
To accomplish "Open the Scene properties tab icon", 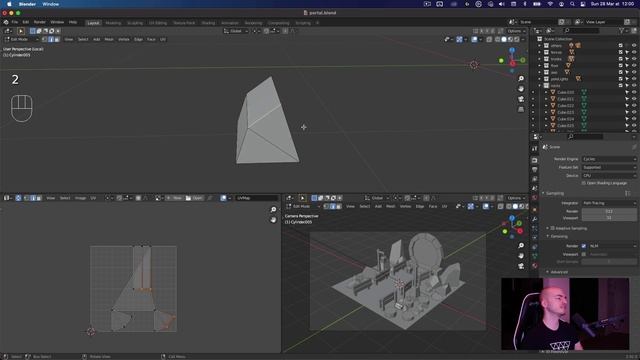I will click(x=535, y=188).
